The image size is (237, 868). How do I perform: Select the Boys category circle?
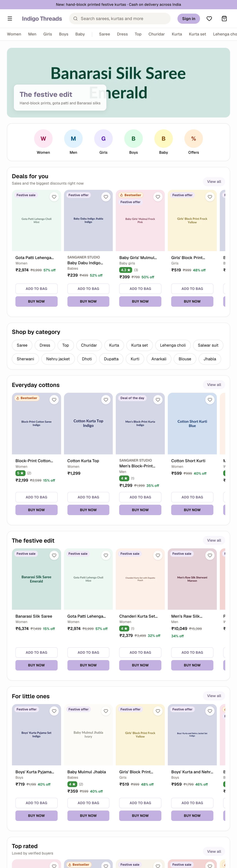tap(133, 138)
